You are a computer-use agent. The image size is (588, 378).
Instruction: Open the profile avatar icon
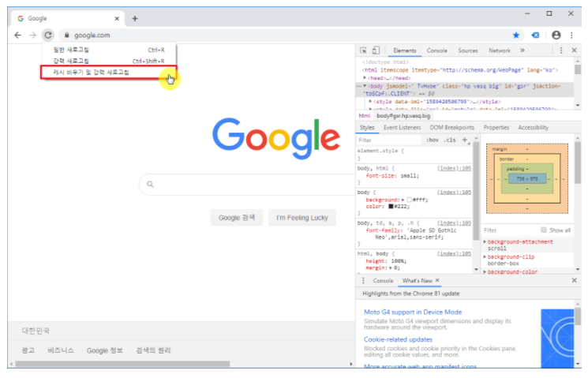pyautogui.click(x=556, y=36)
